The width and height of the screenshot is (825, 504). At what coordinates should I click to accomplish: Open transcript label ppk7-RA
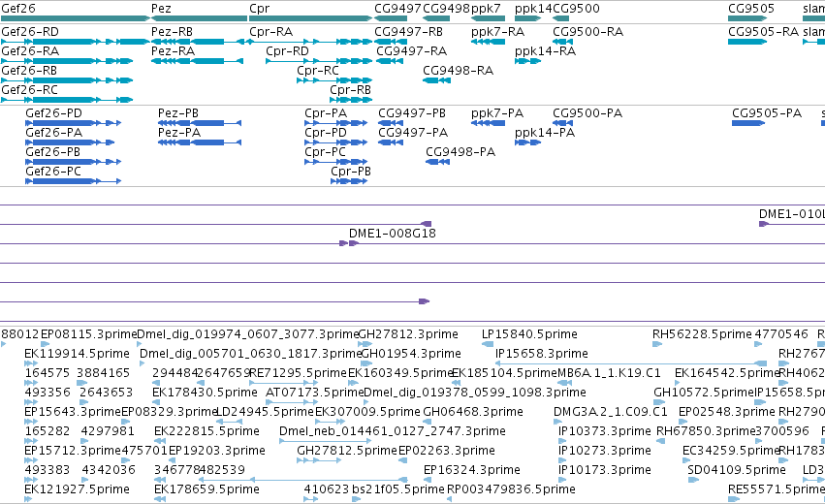point(497,32)
